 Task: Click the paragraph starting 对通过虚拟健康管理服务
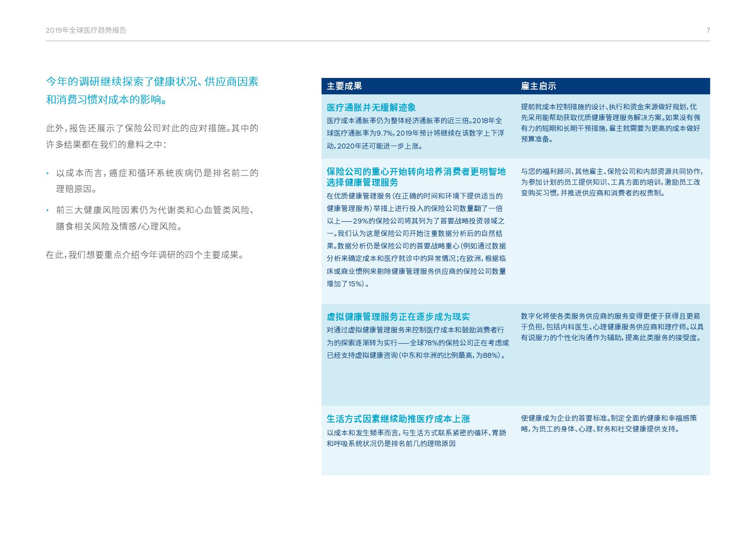(417, 342)
